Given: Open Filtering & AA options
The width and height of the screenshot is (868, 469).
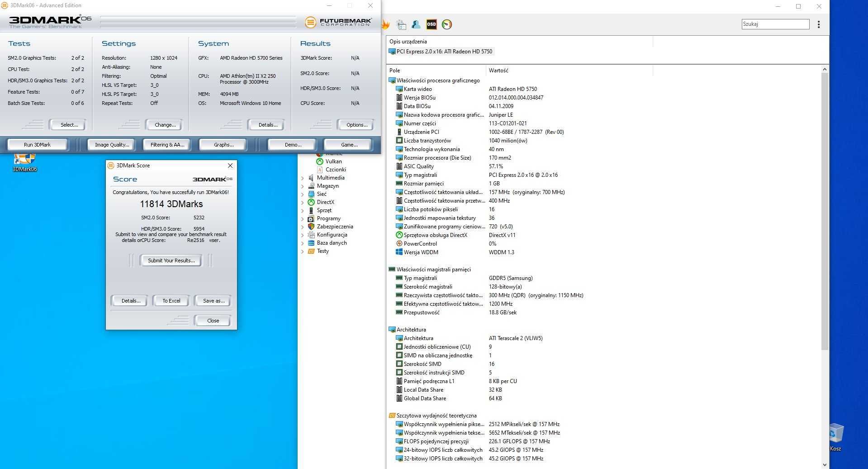Looking at the screenshot, I should [x=167, y=145].
